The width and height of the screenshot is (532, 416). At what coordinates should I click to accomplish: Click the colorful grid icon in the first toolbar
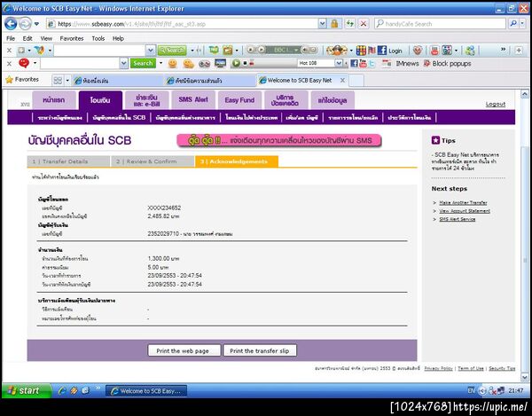(x=361, y=51)
